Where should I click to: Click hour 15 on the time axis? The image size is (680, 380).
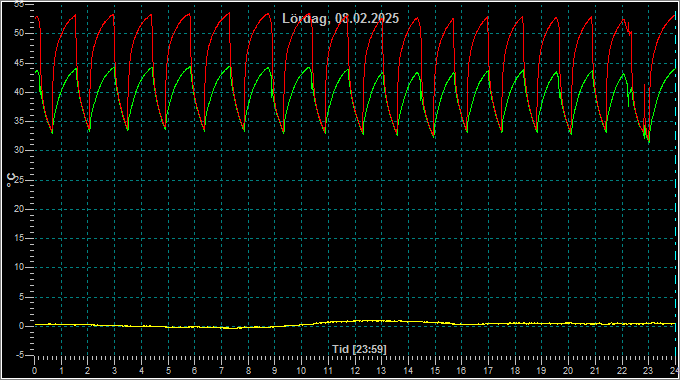pyautogui.click(x=435, y=371)
